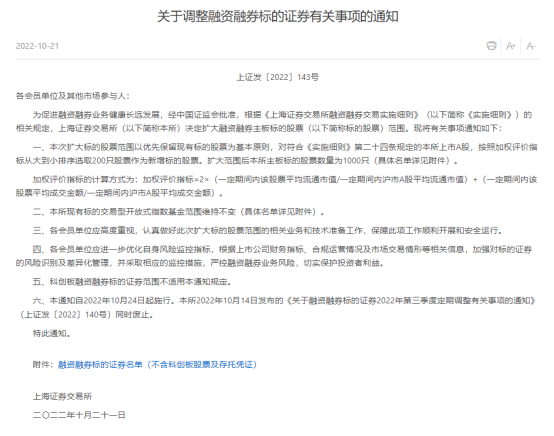Screen dimensions: 554x436
Task: Decrease font size with A- icon
Action: point(531,46)
